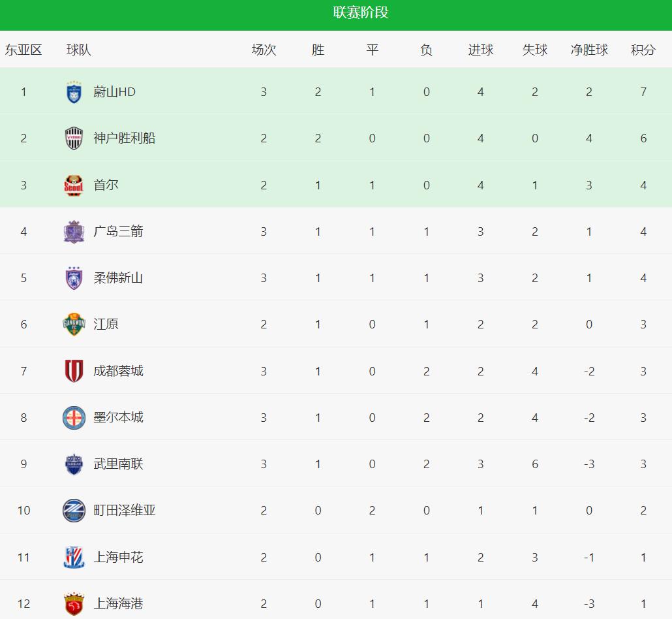Open the 町田泽维亚 team name link
Screen dimensions: 672x619
click(125, 511)
